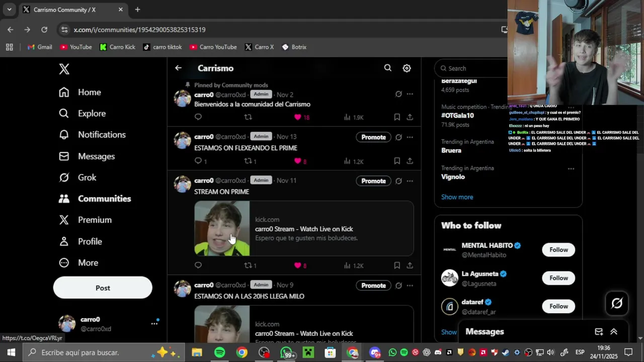Open Grok from the sidebar
This screenshot has height=362, width=644.
click(77, 177)
